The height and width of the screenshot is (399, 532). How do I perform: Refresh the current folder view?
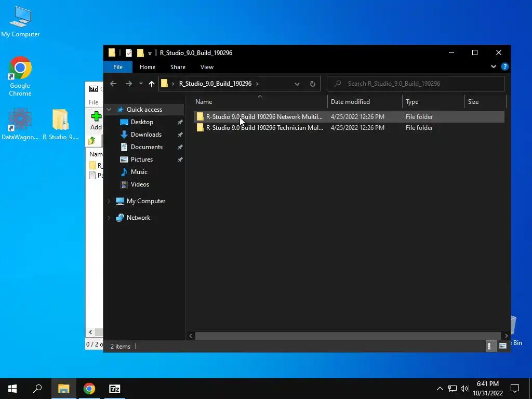[312, 84]
